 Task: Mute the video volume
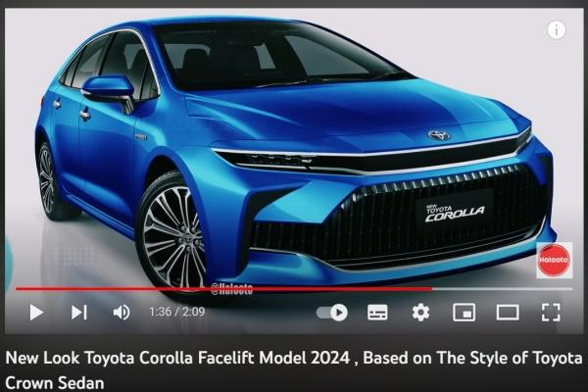[122, 312]
